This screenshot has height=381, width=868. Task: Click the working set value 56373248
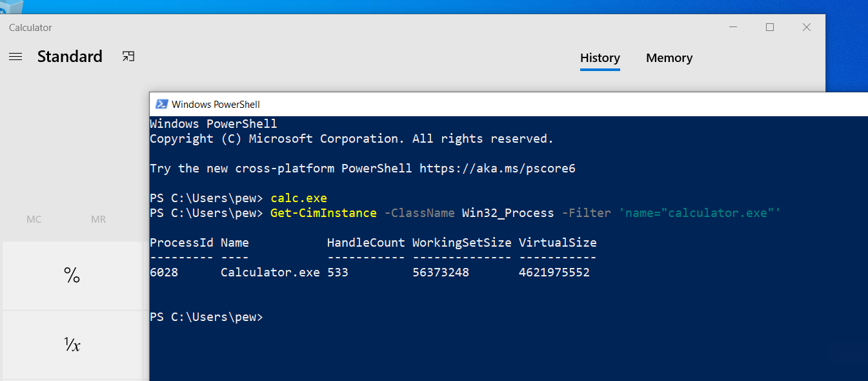tap(441, 273)
